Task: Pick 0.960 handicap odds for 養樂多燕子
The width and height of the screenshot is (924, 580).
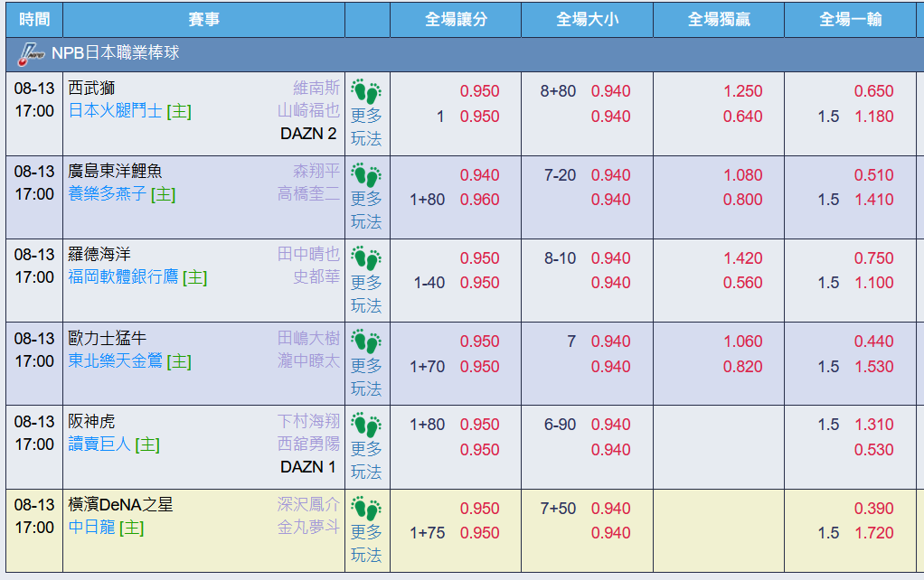Action: (x=480, y=200)
